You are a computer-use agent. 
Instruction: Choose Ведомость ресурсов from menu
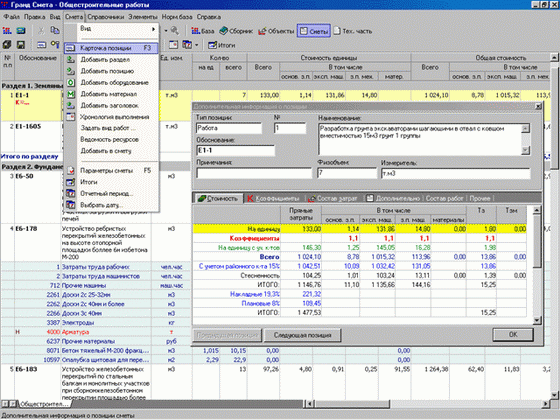click(x=111, y=139)
